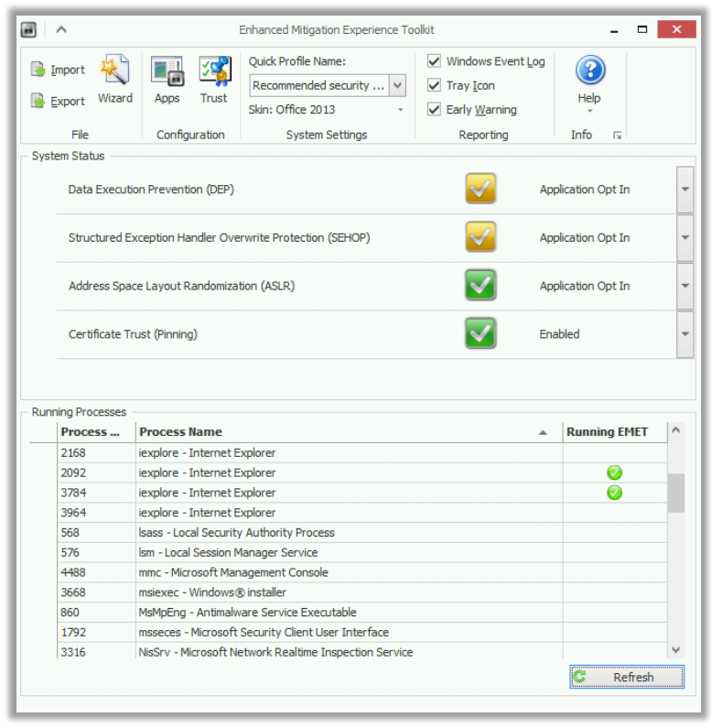Select process 3964 iexplore row
The image size is (712, 728).
pos(362,513)
